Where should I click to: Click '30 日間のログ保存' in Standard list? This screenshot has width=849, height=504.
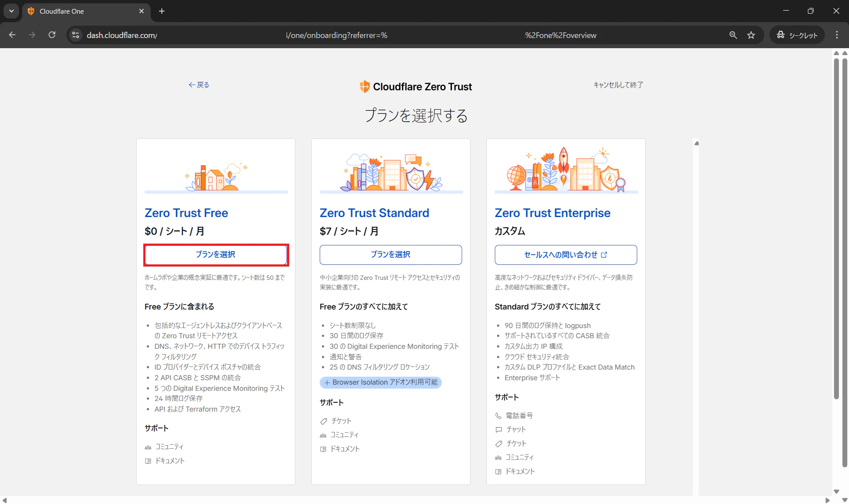click(356, 336)
